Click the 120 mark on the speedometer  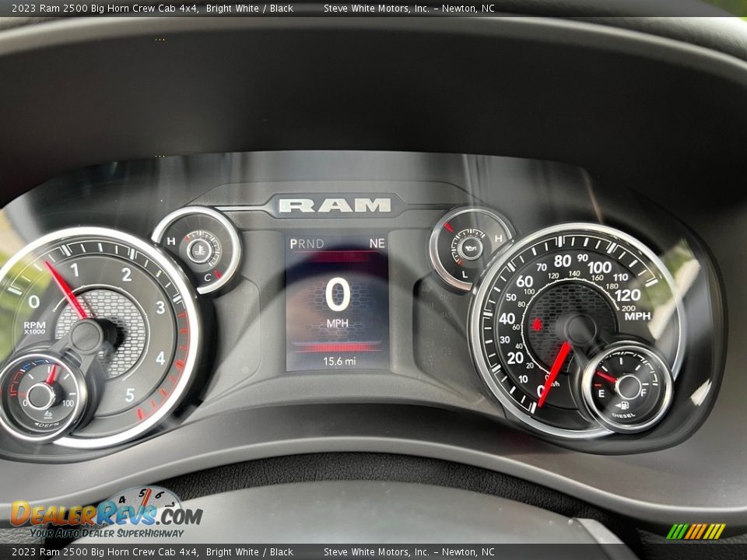(627, 296)
